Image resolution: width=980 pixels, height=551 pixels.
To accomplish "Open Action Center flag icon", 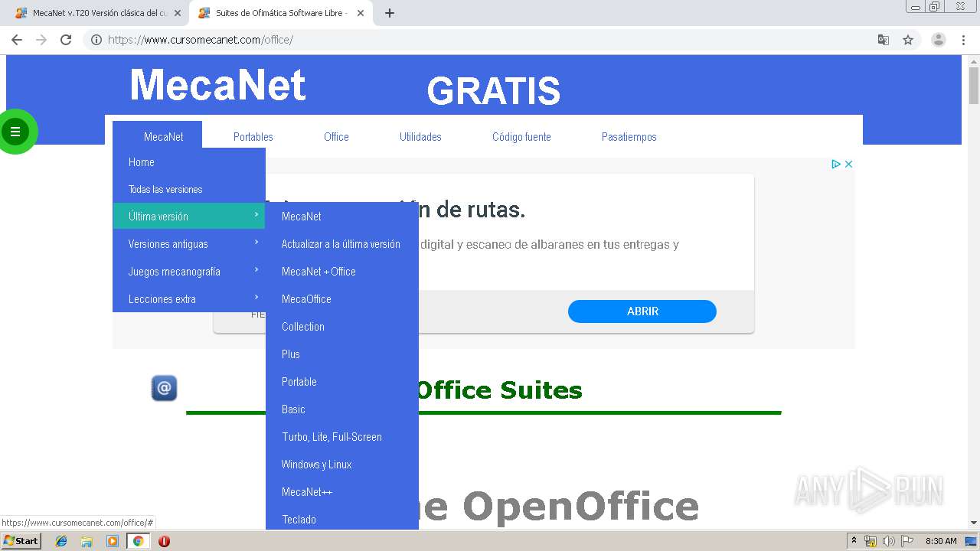I will [907, 541].
